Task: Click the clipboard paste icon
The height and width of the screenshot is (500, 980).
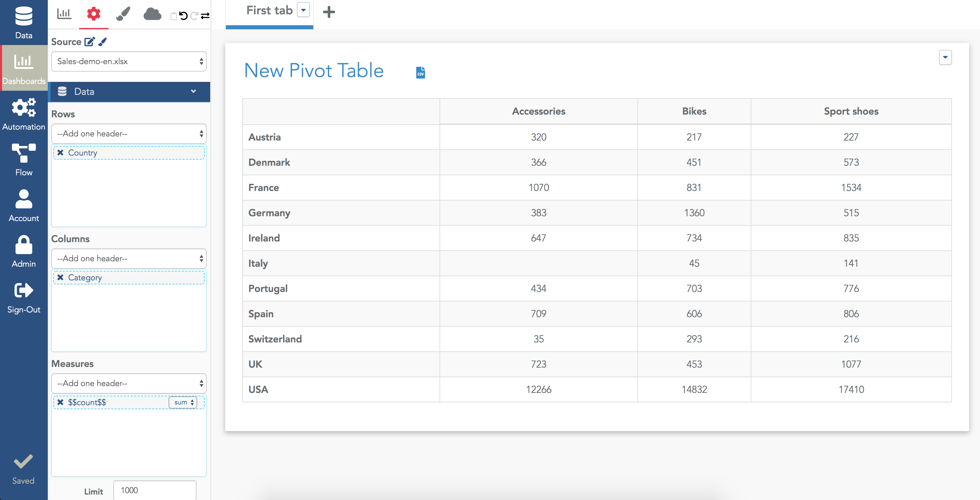Action: click(173, 16)
